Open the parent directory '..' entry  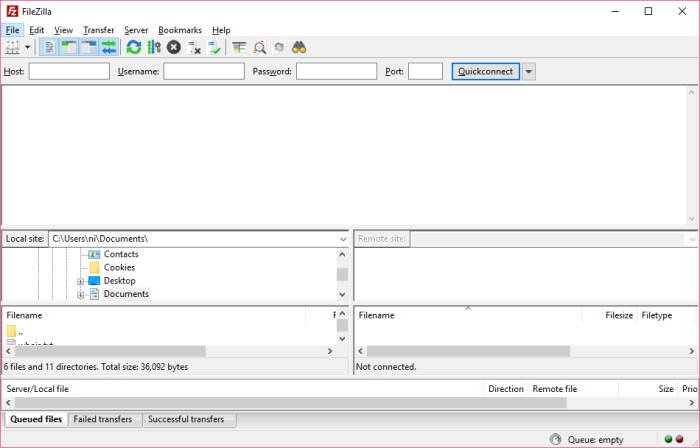(15, 332)
